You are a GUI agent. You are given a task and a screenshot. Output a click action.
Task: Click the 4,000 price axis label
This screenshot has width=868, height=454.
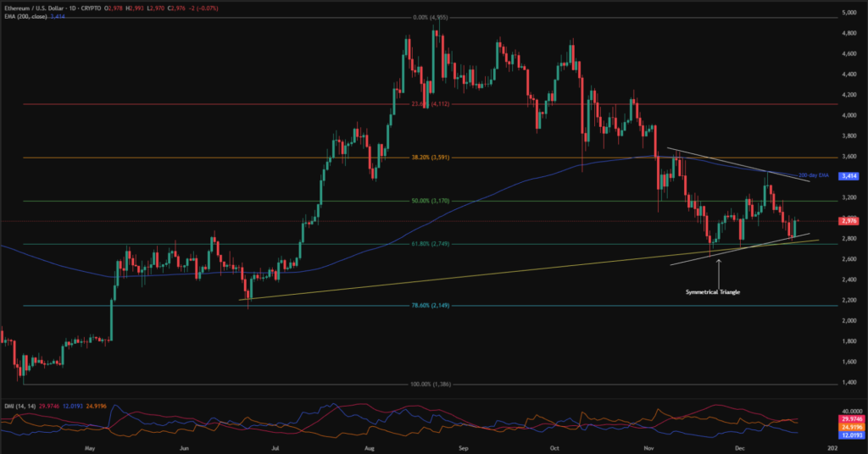tap(849, 115)
